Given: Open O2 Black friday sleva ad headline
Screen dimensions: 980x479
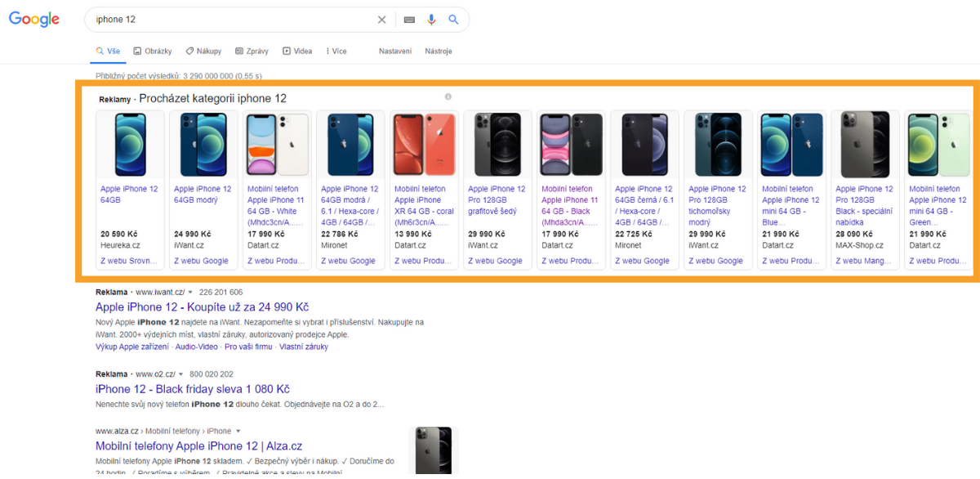Looking at the screenshot, I should point(193,389).
